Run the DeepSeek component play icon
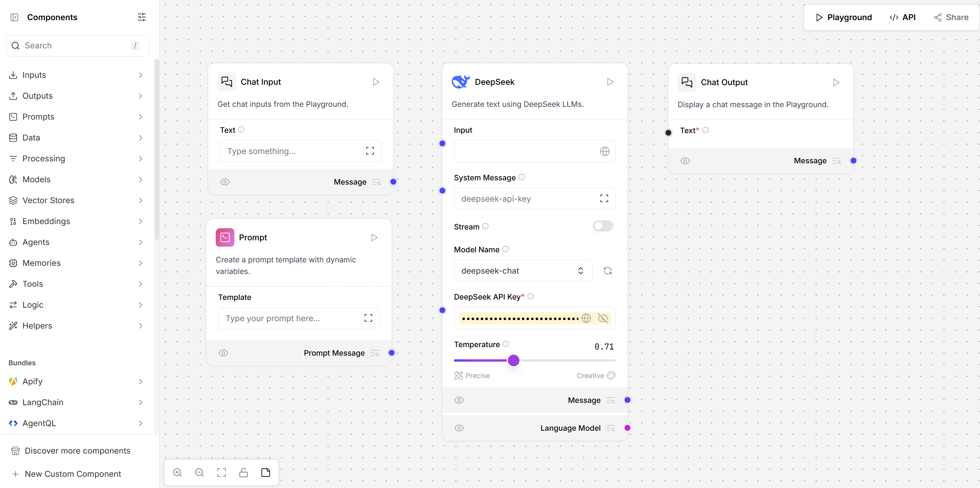Image resolution: width=980 pixels, height=488 pixels. pyautogui.click(x=610, y=82)
